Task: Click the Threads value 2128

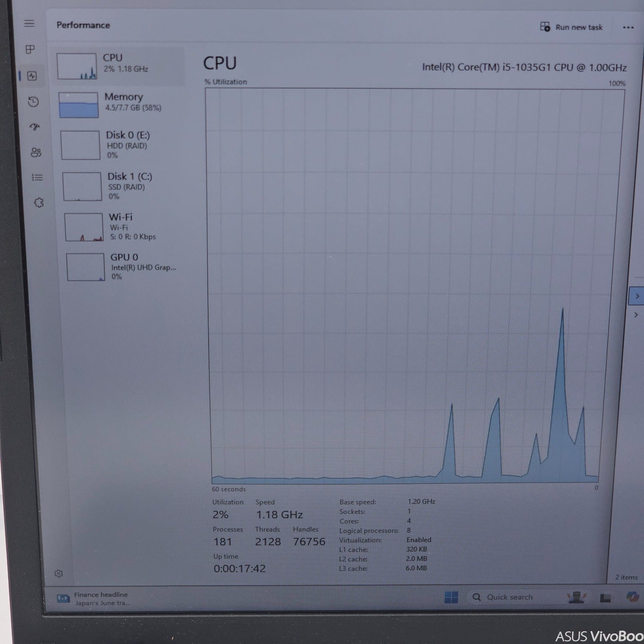Action: [x=268, y=541]
